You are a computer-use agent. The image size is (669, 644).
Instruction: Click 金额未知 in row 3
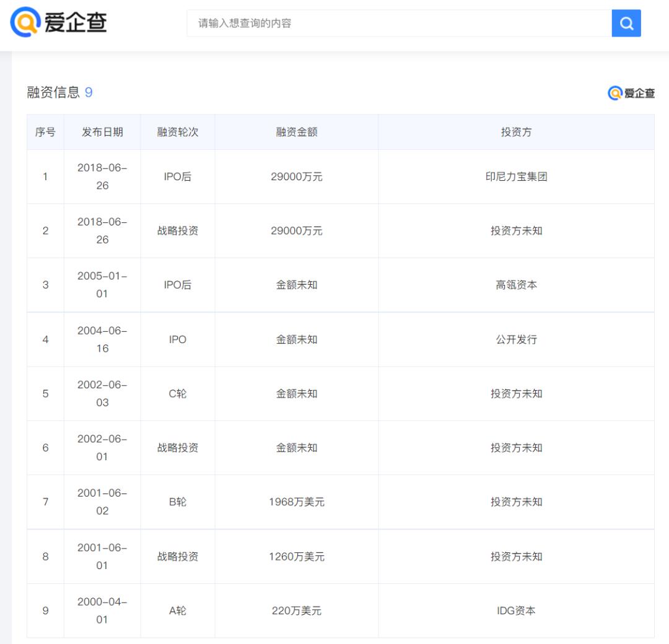point(297,285)
